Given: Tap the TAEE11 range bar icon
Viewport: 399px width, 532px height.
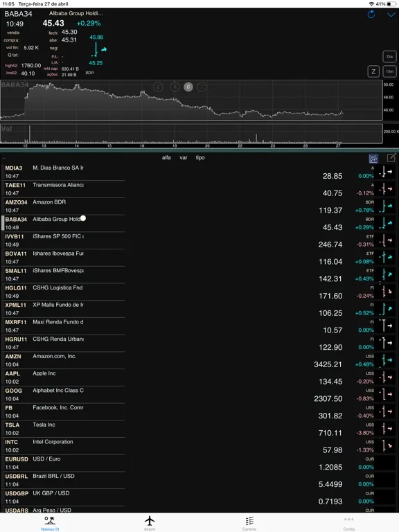Looking at the screenshot, I should tap(386, 189).
